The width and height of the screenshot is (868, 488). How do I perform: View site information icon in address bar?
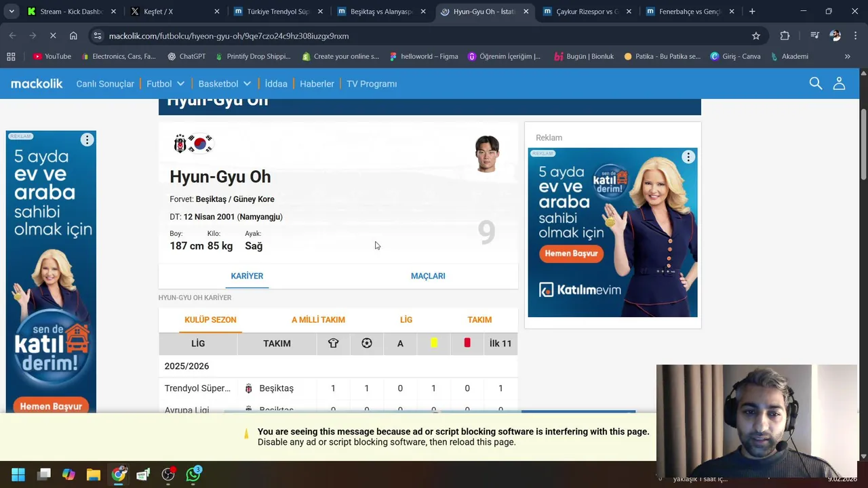pyautogui.click(x=98, y=36)
